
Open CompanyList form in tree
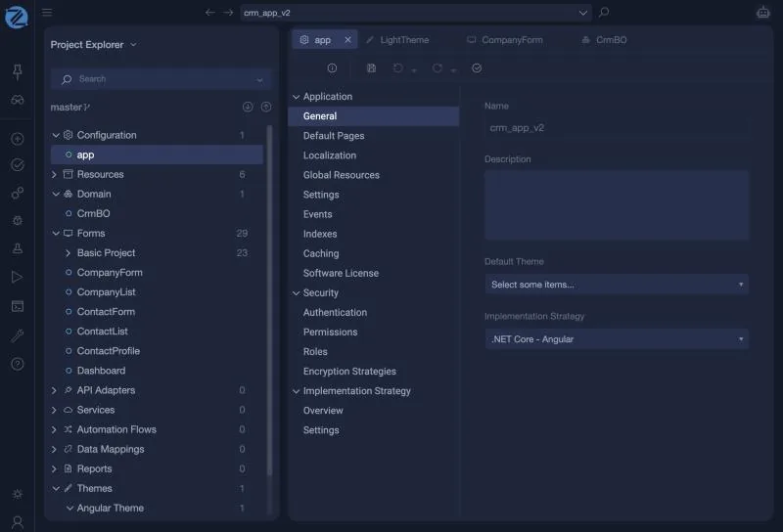click(107, 292)
